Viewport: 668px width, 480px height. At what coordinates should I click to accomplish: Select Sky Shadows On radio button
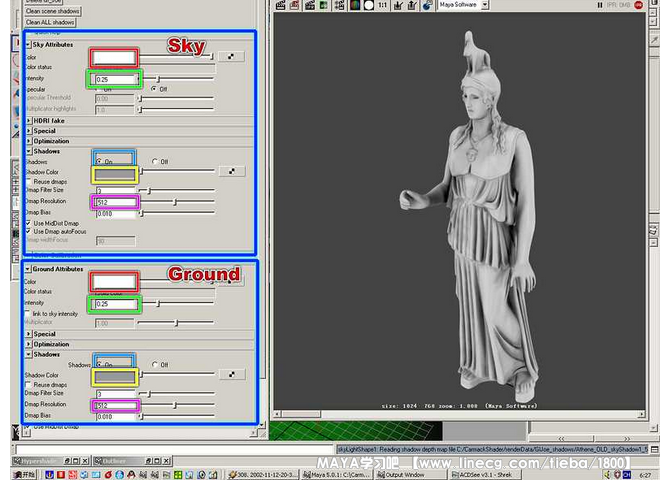(x=99, y=161)
